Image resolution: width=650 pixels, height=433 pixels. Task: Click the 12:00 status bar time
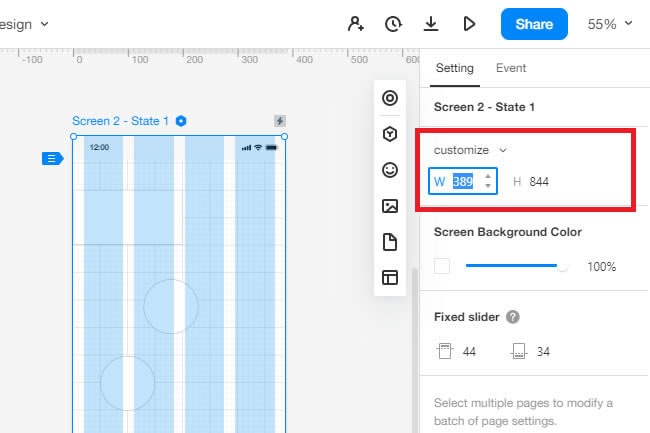pos(99,148)
